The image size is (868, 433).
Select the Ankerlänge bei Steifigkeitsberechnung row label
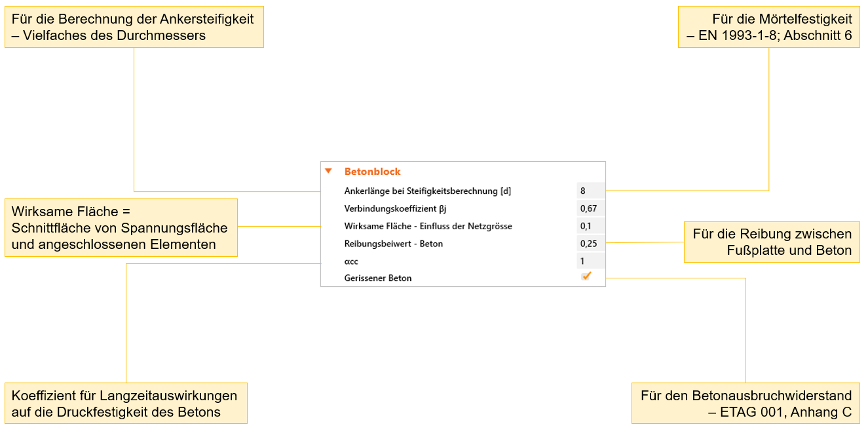pyautogui.click(x=427, y=191)
